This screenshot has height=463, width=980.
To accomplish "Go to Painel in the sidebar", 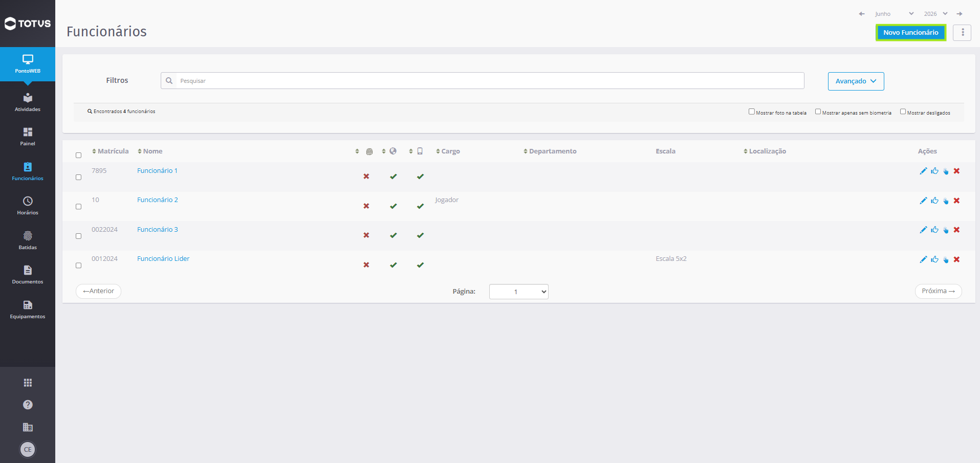I will pos(28,137).
